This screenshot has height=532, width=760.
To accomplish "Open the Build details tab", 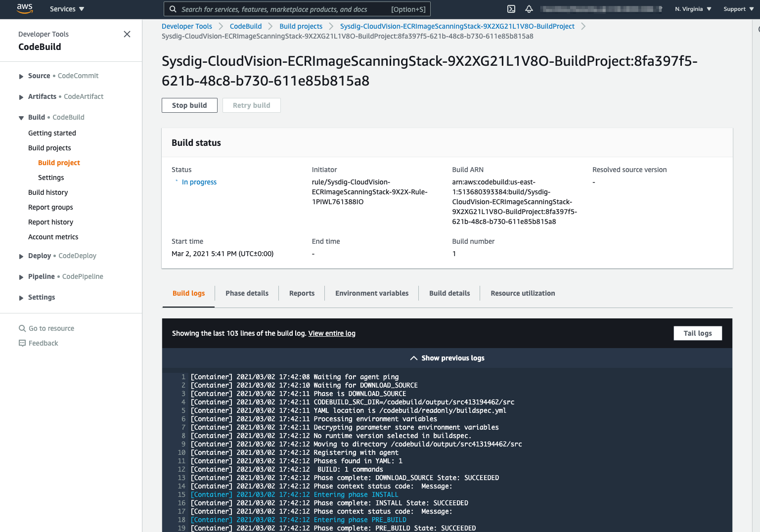I will [x=449, y=293].
